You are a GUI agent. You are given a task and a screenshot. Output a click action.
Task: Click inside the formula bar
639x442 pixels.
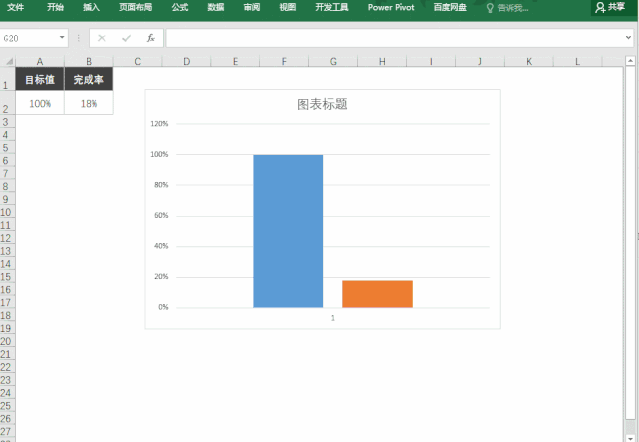click(x=394, y=38)
